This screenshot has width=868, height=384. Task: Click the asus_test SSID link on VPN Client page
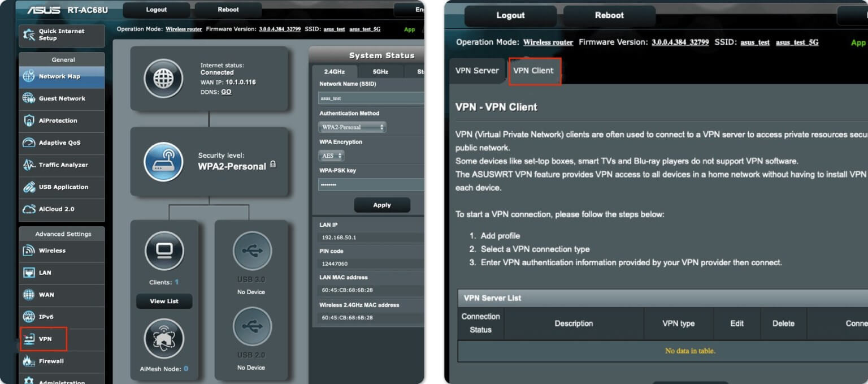[755, 42]
